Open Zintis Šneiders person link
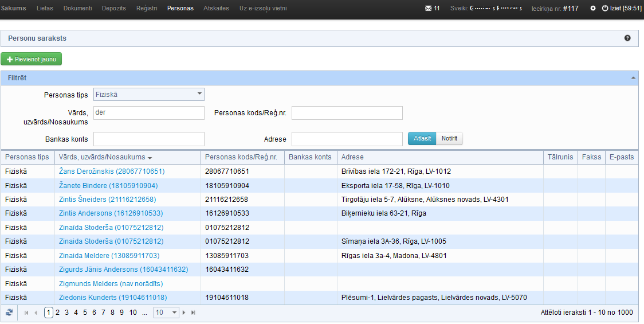644x324 pixels. tap(108, 200)
